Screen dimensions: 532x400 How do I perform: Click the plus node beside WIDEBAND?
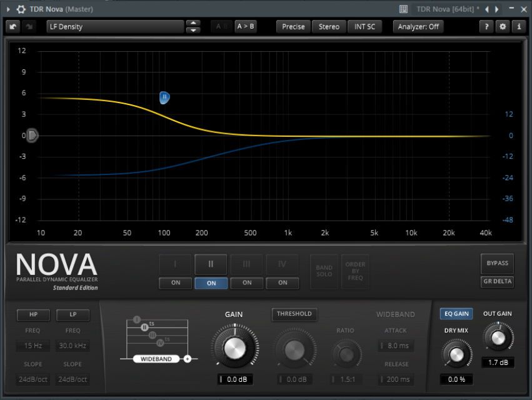(x=188, y=359)
